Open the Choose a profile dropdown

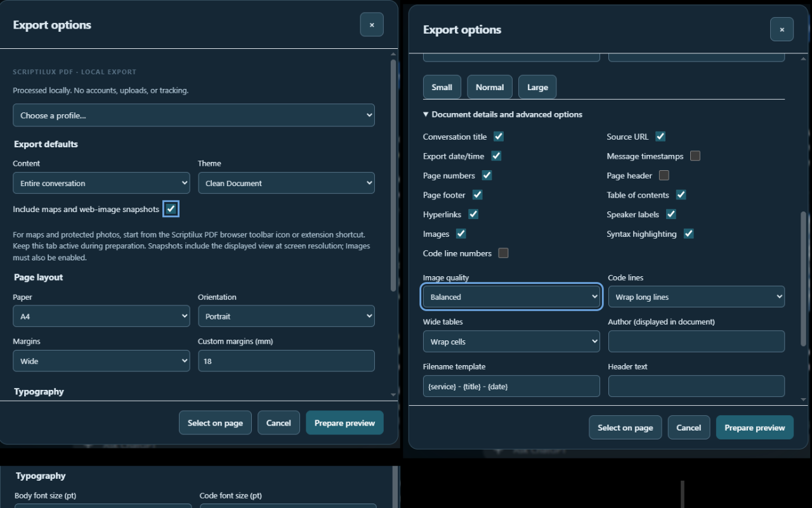pyautogui.click(x=193, y=116)
